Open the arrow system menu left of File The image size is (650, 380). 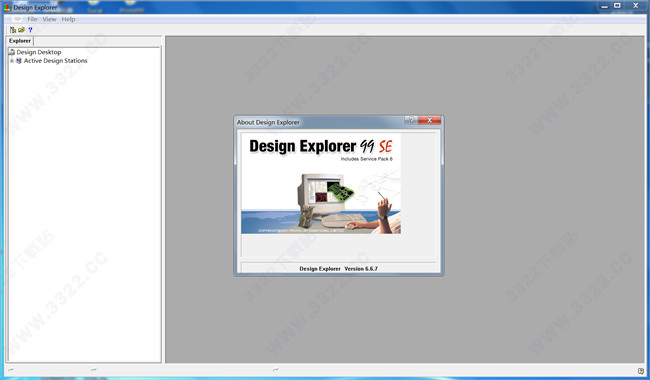17,19
